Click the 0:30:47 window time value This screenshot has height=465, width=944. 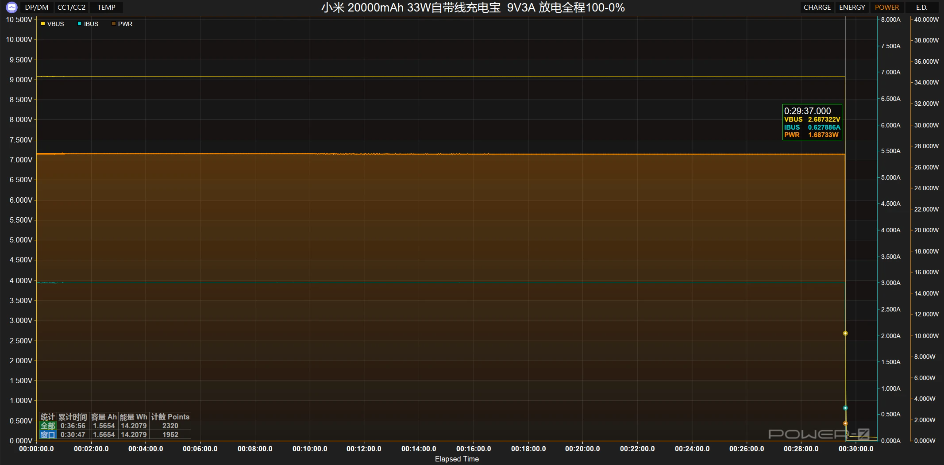[x=73, y=434]
